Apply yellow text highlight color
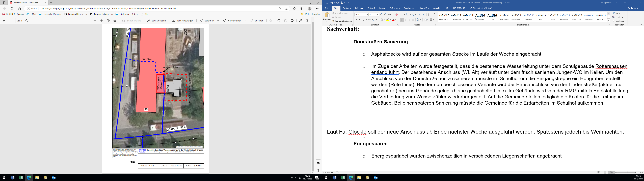The image size is (644, 181). pyautogui.click(x=387, y=20)
